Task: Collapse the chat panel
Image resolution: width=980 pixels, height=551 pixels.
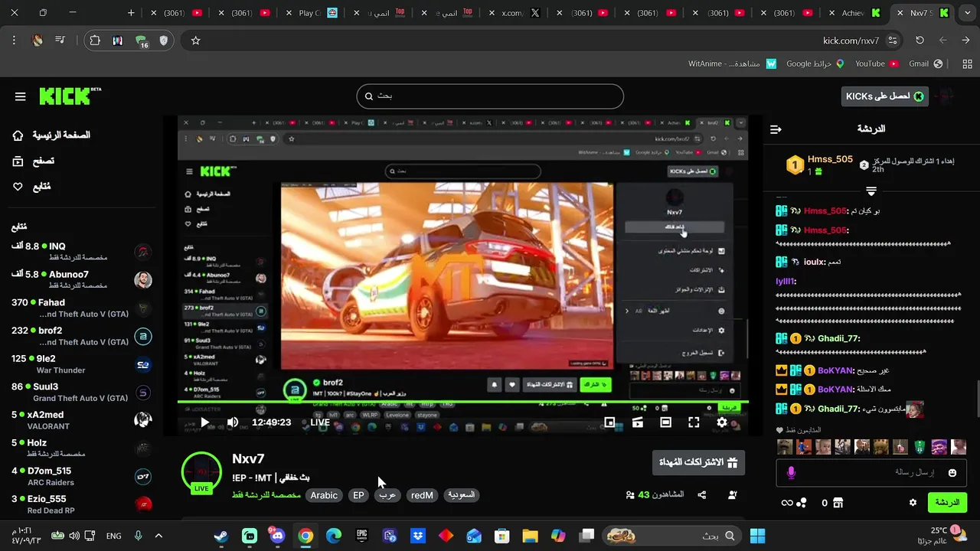Action: click(x=776, y=129)
